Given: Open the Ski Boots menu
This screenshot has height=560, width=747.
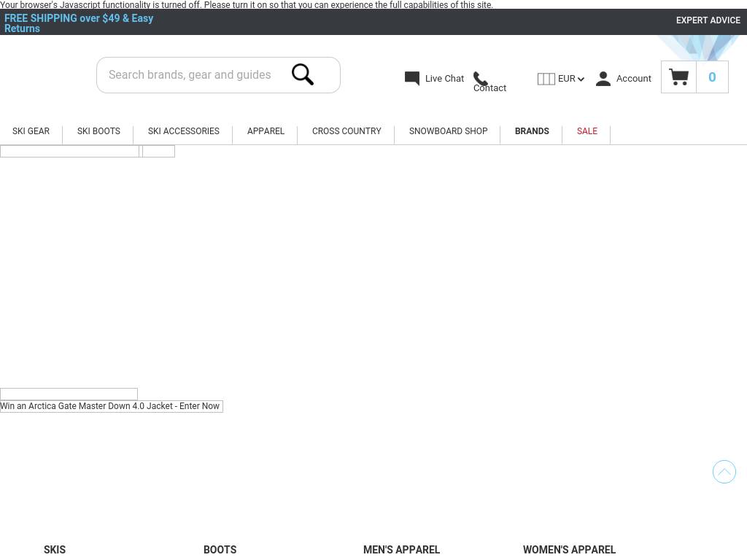Looking at the screenshot, I should point(98,131).
